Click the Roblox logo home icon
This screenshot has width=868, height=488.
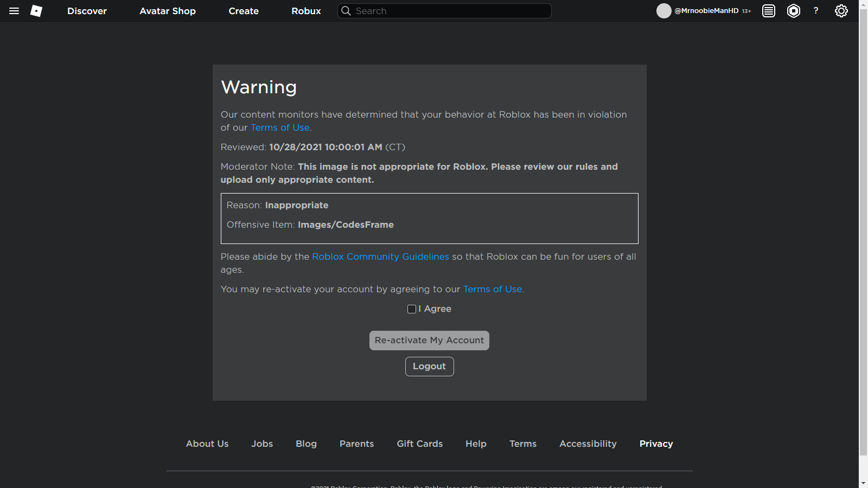tap(36, 11)
